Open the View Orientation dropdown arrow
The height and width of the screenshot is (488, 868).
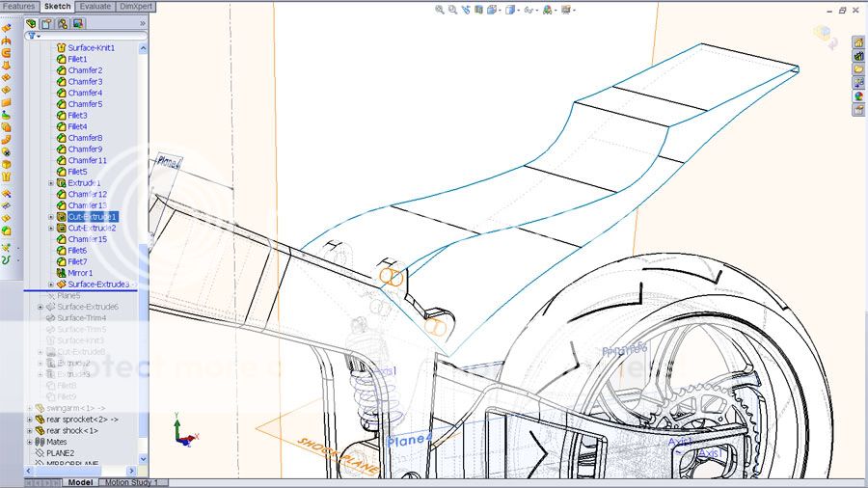[500, 10]
